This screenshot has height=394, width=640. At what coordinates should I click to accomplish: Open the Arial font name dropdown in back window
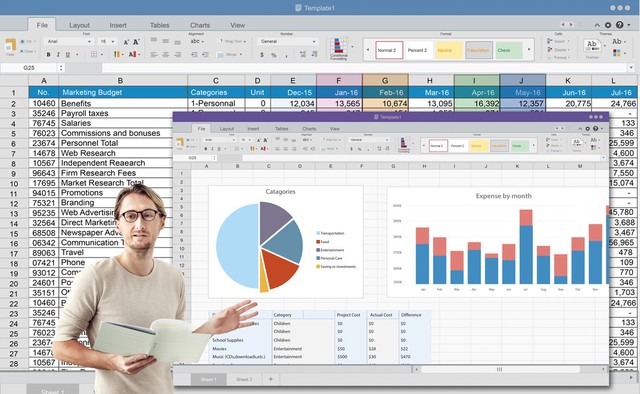(x=69, y=41)
